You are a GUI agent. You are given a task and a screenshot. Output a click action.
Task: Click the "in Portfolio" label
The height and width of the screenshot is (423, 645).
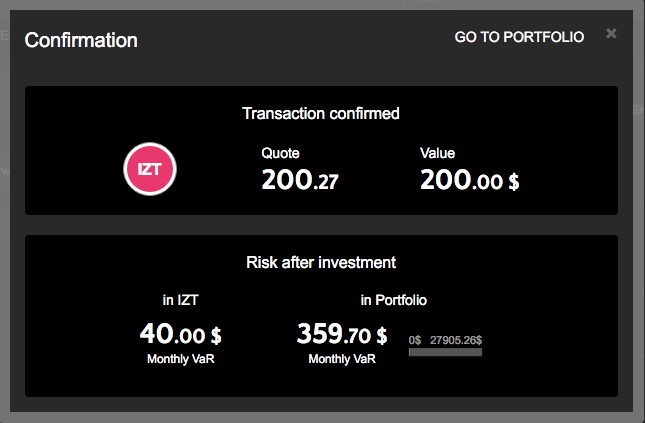tap(394, 299)
